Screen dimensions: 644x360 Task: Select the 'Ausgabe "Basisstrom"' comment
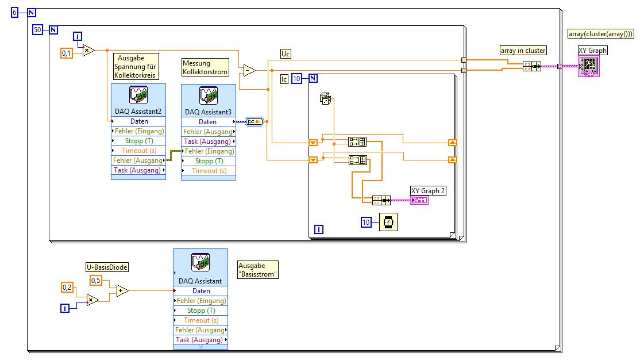(x=257, y=270)
